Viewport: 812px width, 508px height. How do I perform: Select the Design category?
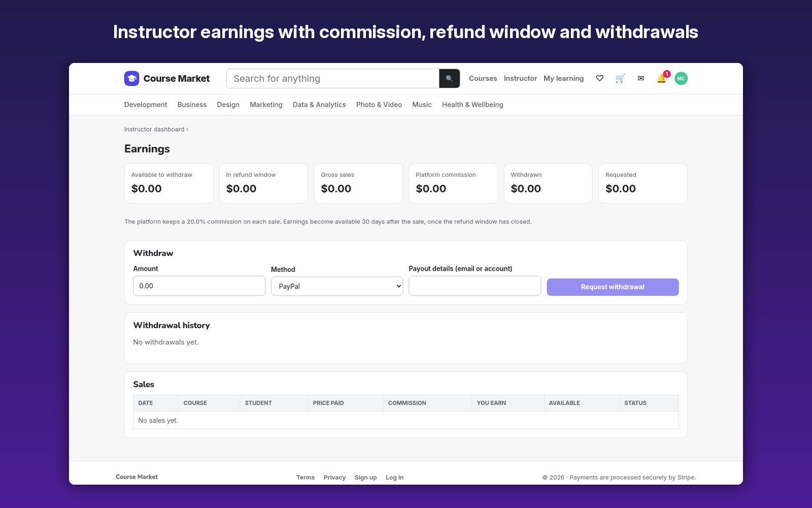pos(228,105)
